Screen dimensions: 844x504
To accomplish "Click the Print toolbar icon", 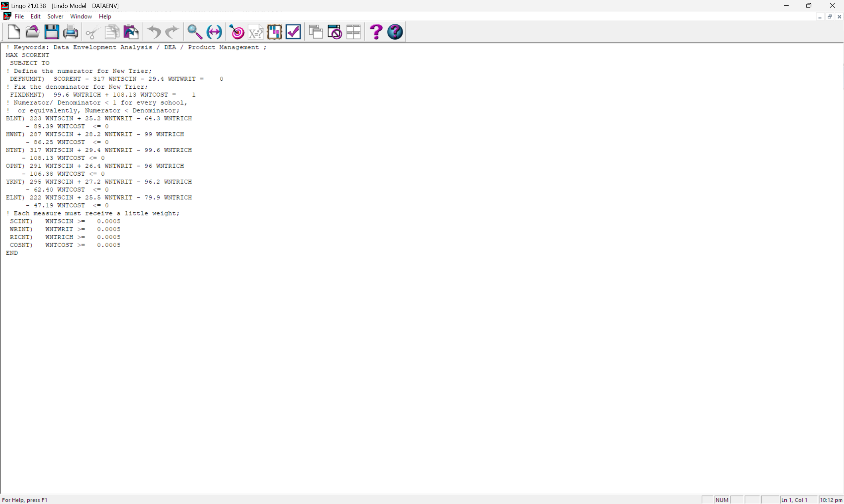I will (71, 32).
